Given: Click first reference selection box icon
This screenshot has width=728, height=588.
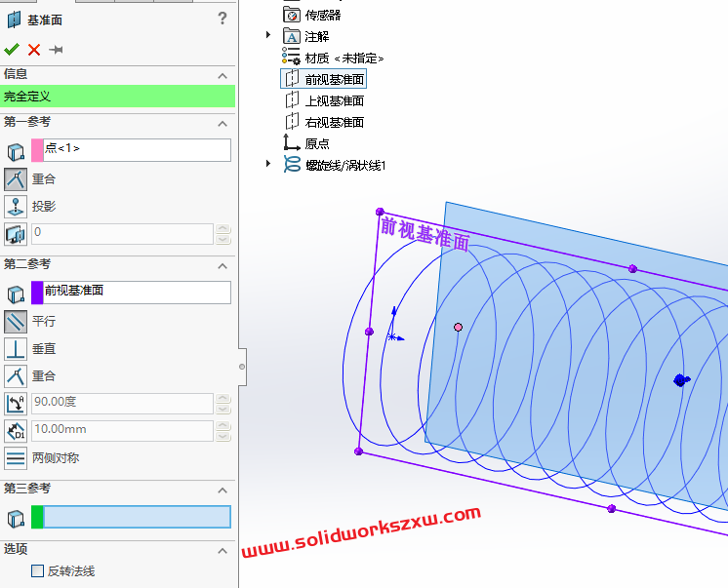Looking at the screenshot, I should [x=16, y=151].
